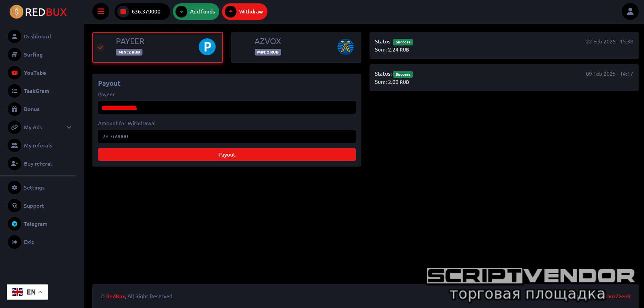Screen dimensions: 644x308
Task: Toggle the hamburger menu button
Action: tap(101, 11)
